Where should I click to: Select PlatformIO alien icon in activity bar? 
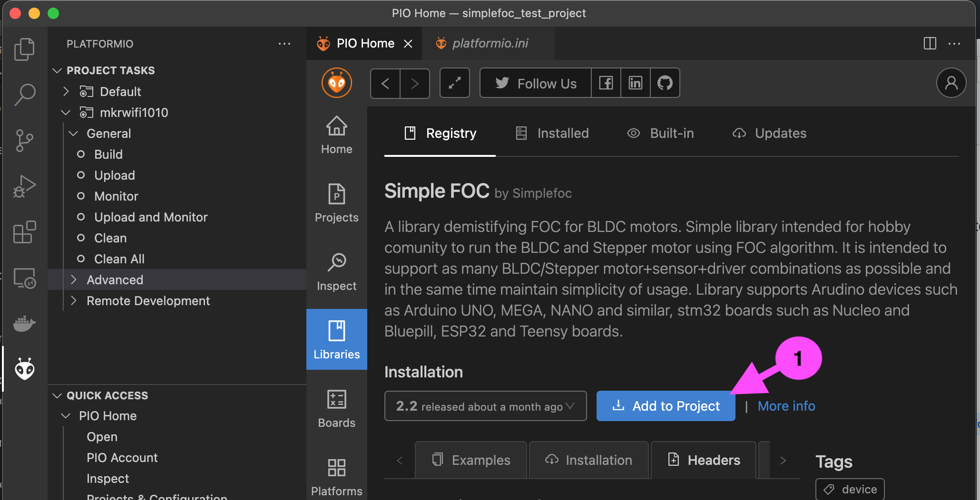24,369
